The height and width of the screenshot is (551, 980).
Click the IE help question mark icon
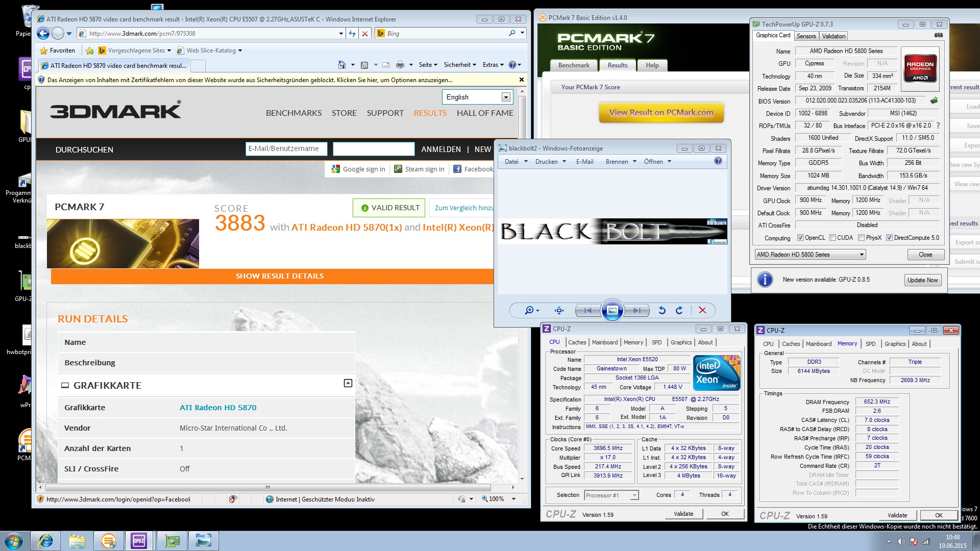(512, 65)
